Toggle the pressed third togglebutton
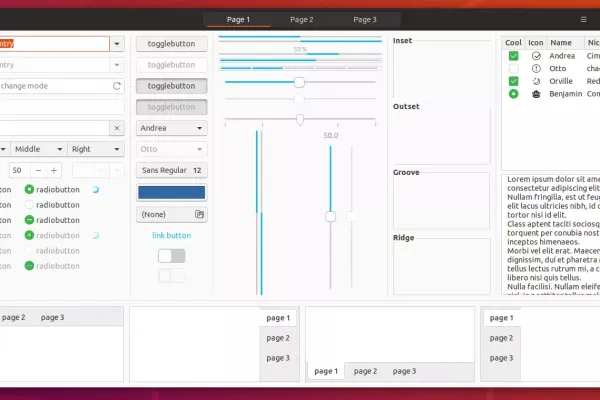This screenshot has height=400, width=600. (x=171, y=86)
